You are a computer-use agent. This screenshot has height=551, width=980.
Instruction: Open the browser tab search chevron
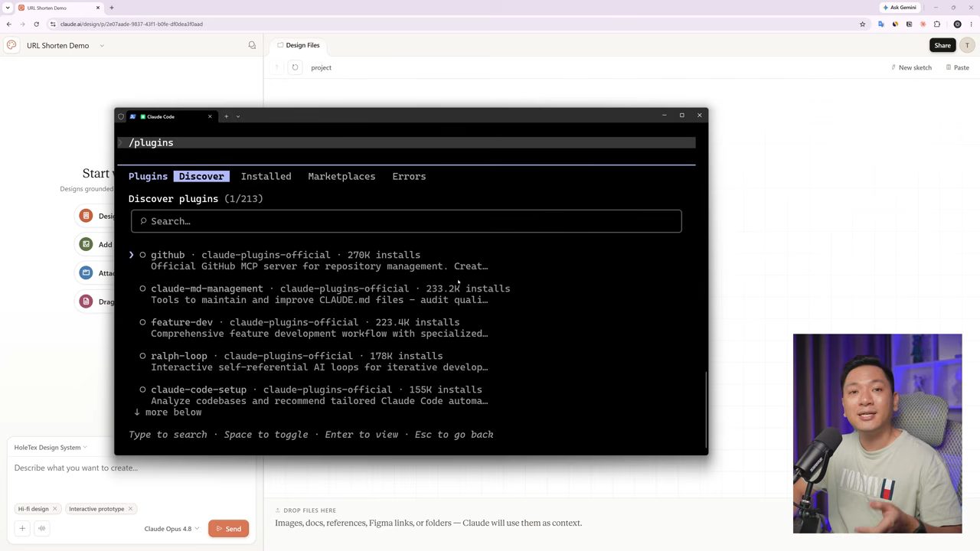click(x=8, y=8)
